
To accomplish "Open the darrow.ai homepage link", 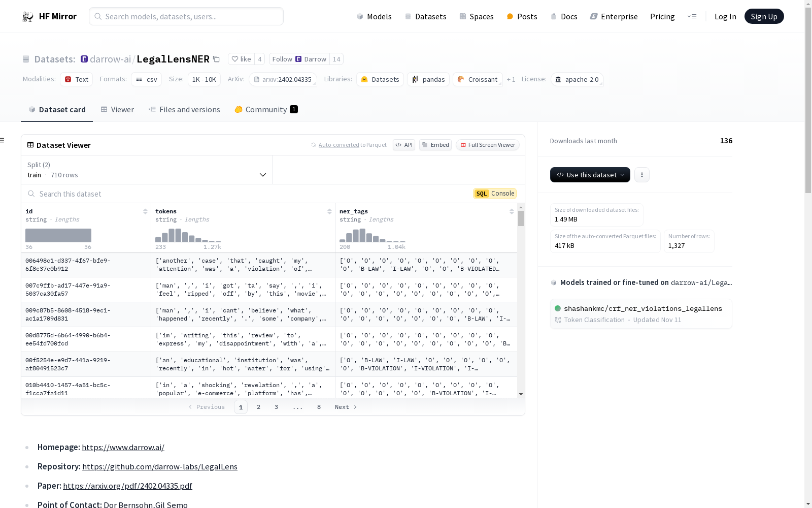I will coord(123,448).
